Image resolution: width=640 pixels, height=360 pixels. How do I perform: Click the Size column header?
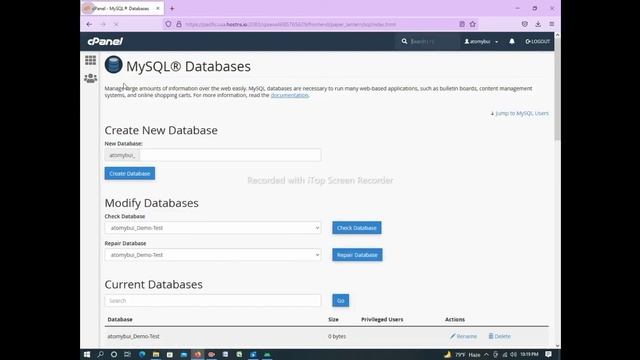coord(333,319)
